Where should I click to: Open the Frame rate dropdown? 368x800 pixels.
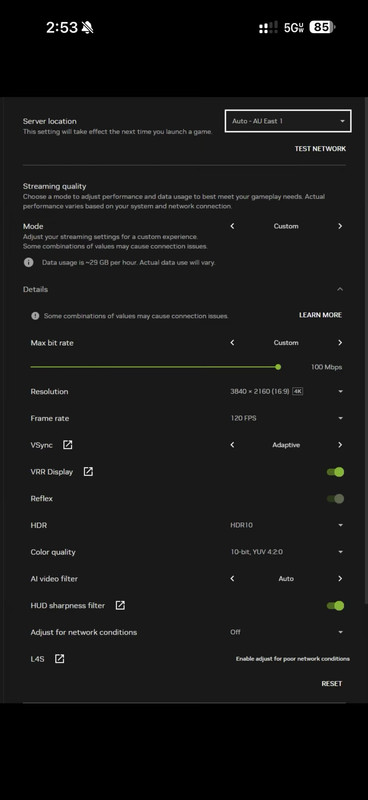coord(287,418)
